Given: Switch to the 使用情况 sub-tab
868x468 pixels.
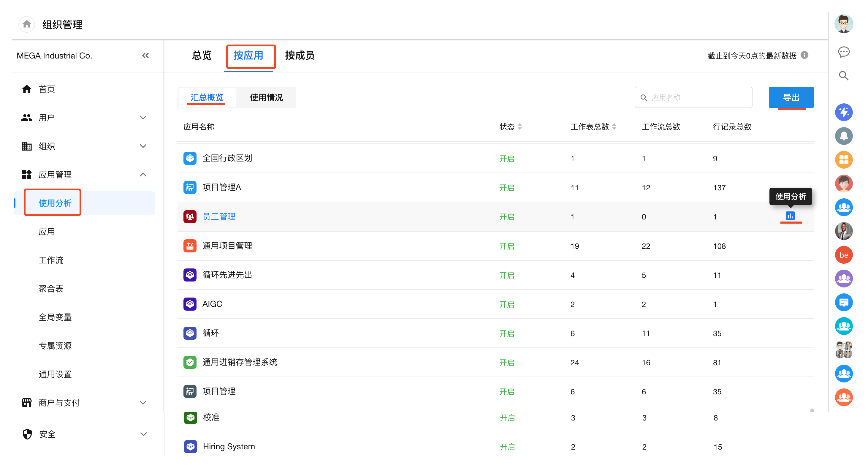Looking at the screenshot, I should click(266, 97).
